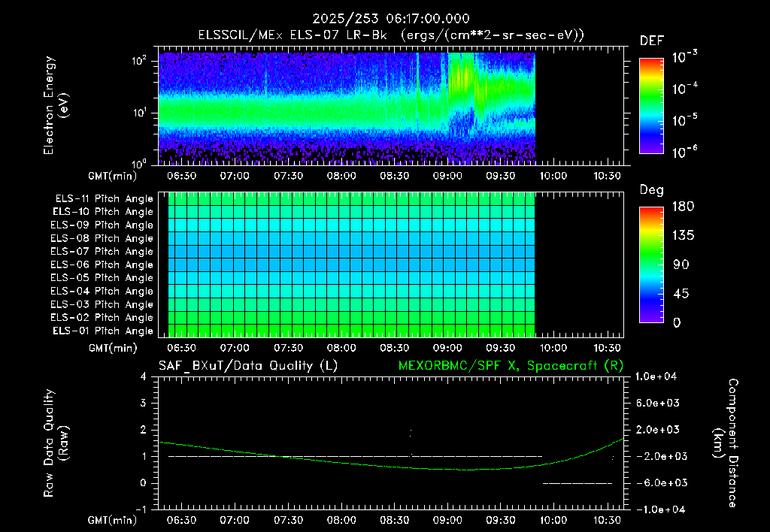770x532 pixels.
Task: Click the ELS-03 Pitch Angle row label
Action: coord(102,304)
